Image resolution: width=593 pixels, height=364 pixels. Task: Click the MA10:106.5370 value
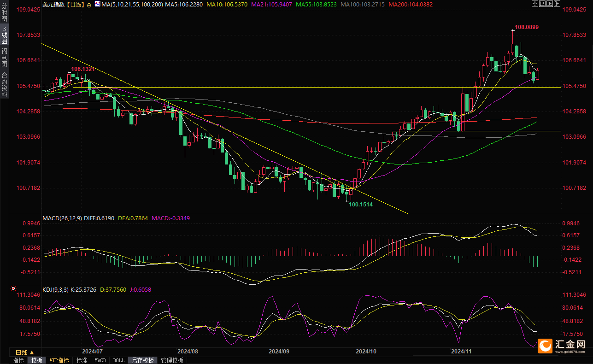pos(228,5)
